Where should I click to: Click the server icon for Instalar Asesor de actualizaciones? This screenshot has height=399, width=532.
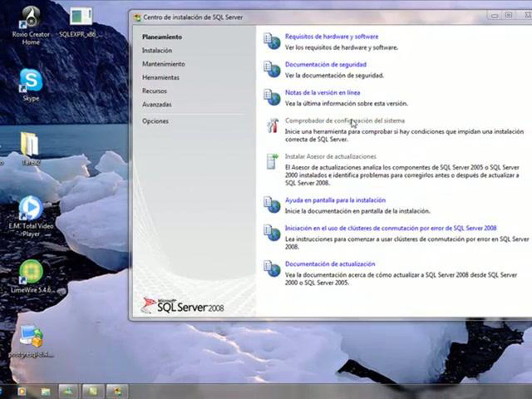coord(272,161)
